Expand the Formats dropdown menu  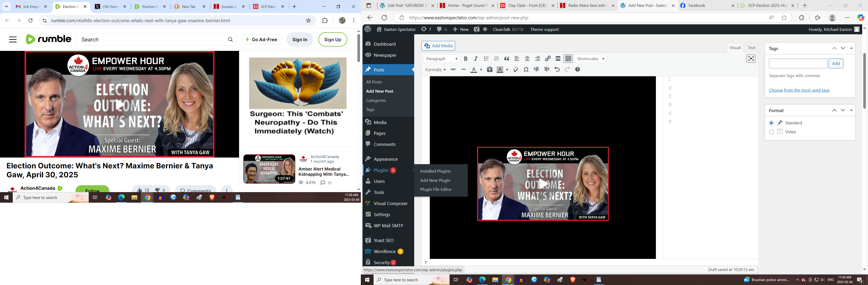tap(435, 70)
